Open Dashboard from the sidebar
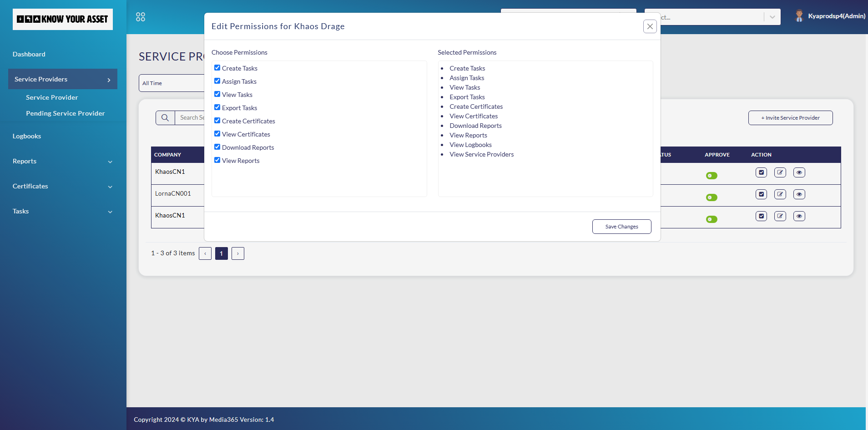 [x=29, y=54]
